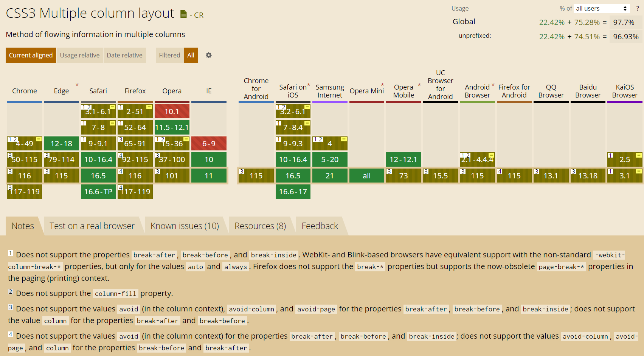Open the Test on a real browser tab

coord(92,226)
